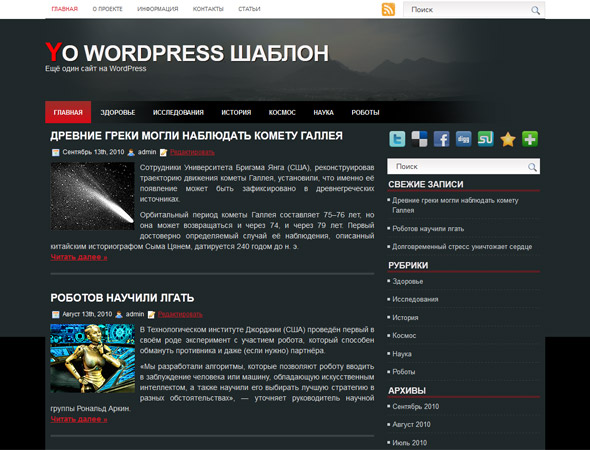The image size is (590, 450).
Task: Open recent post Древние греки могли наблюдать комету
Action: (x=455, y=205)
